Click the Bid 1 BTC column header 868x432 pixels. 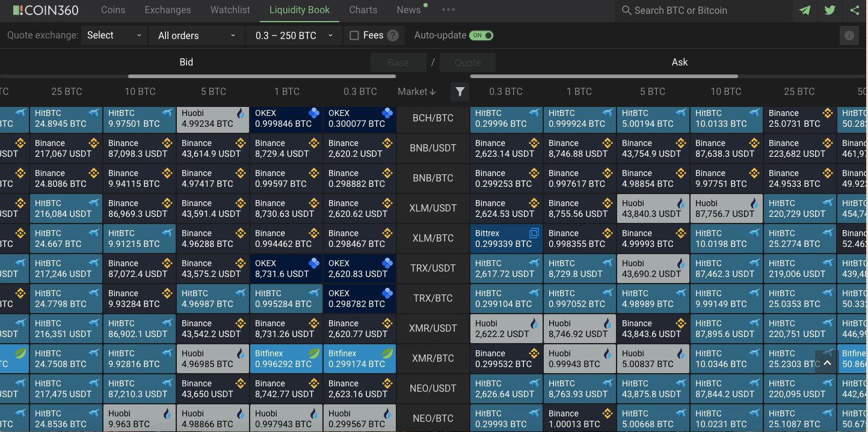coord(287,91)
